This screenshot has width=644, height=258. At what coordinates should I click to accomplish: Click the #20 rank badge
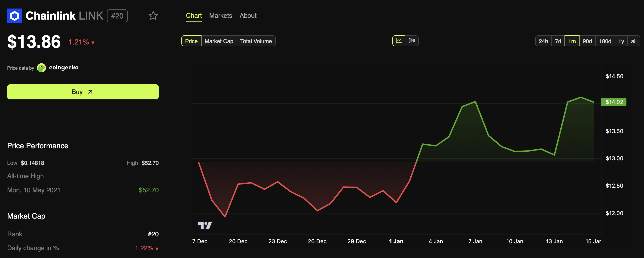point(117,16)
